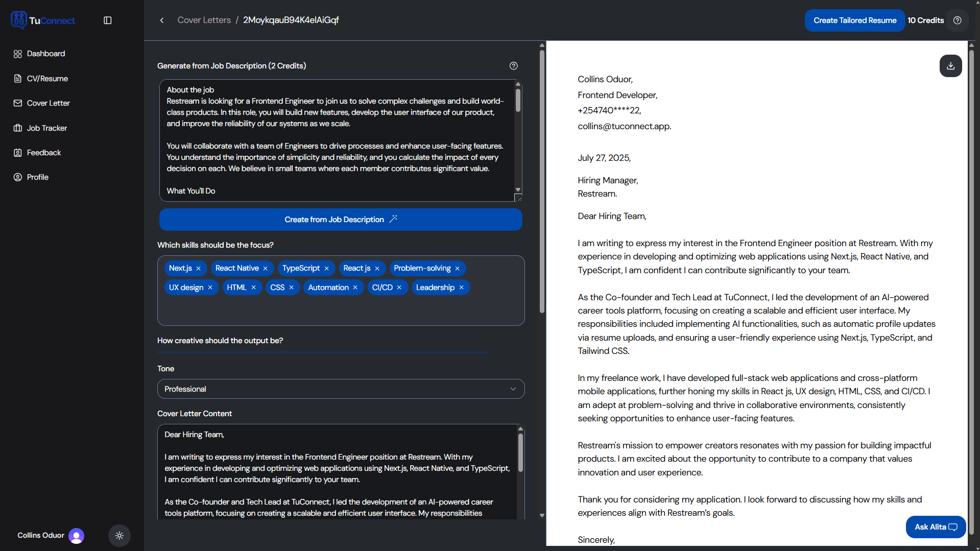Click the Create Tailored Resume button

(x=854, y=20)
